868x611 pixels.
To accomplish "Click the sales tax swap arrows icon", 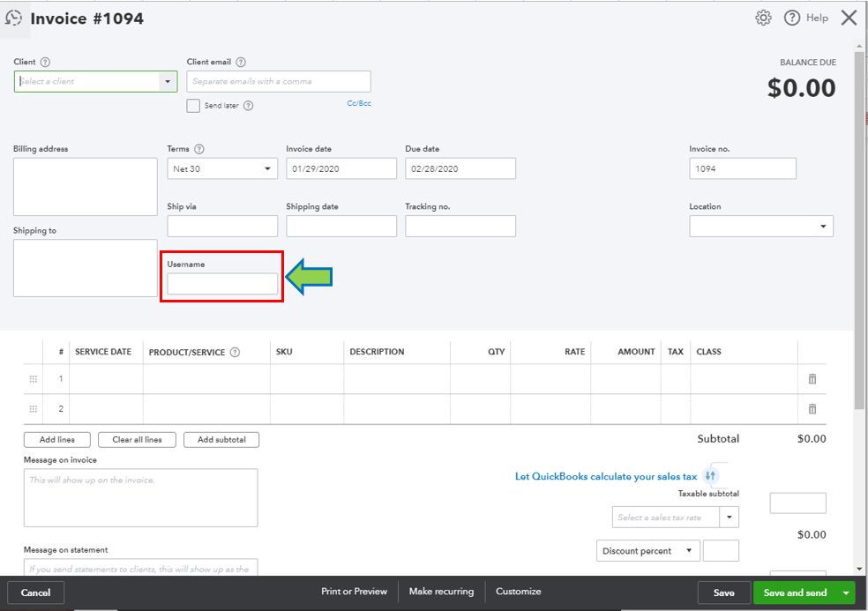I will [x=710, y=475].
